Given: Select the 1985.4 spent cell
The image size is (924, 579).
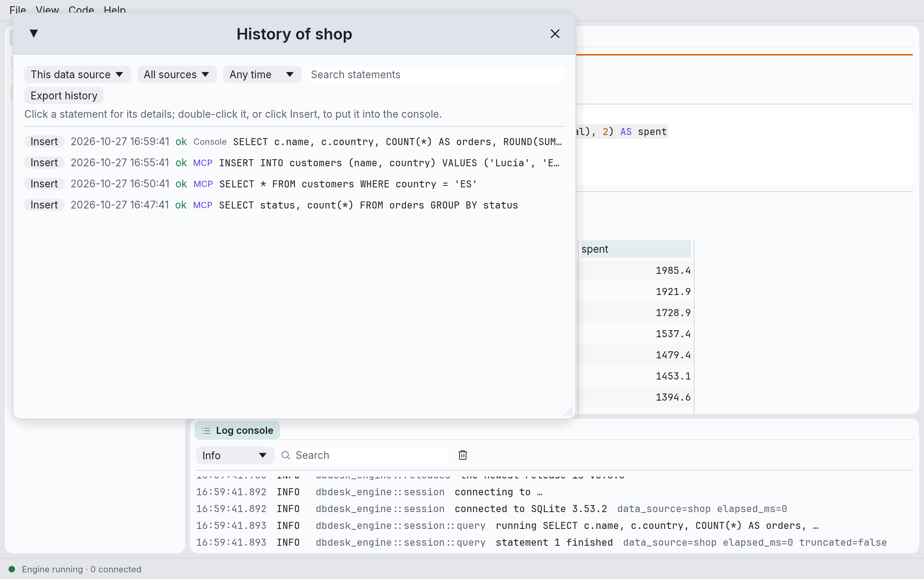Looking at the screenshot, I should click(x=635, y=270).
